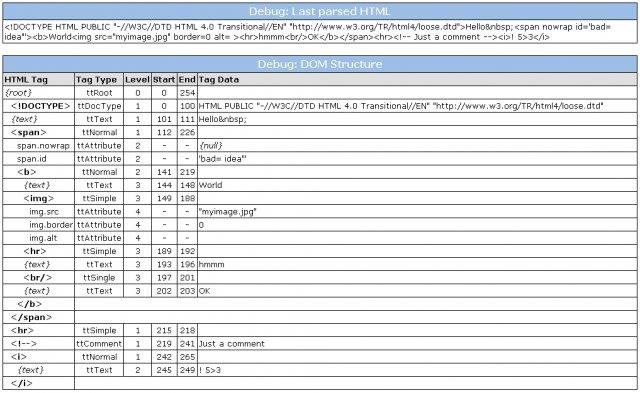
Task: Click the End value '226'
Action: [x=187, y=132]
